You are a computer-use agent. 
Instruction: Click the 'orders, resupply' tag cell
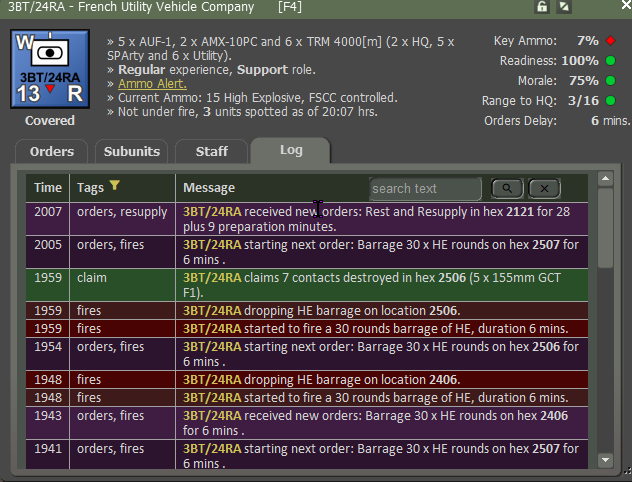[x=123, y=219]
